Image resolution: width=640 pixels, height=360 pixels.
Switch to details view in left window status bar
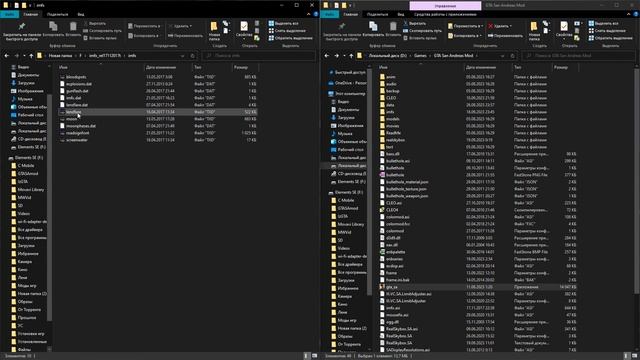coord(306,356)
